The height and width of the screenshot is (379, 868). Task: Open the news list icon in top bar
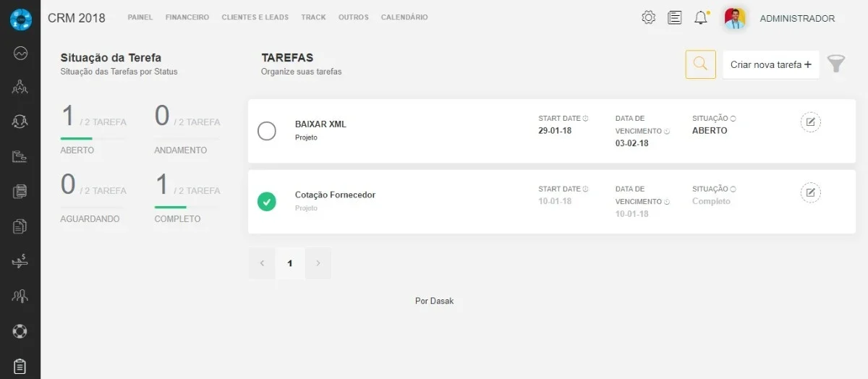tap(675, 18)
